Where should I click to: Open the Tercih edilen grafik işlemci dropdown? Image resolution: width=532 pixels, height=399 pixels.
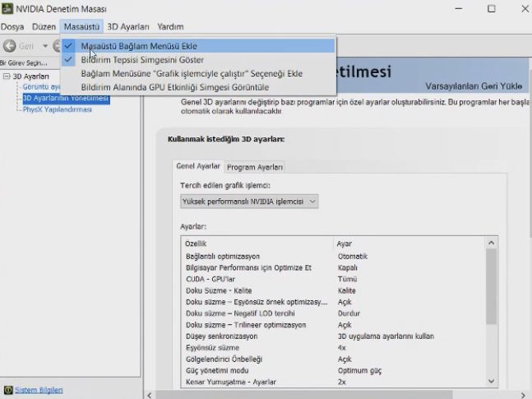[249, 202]
